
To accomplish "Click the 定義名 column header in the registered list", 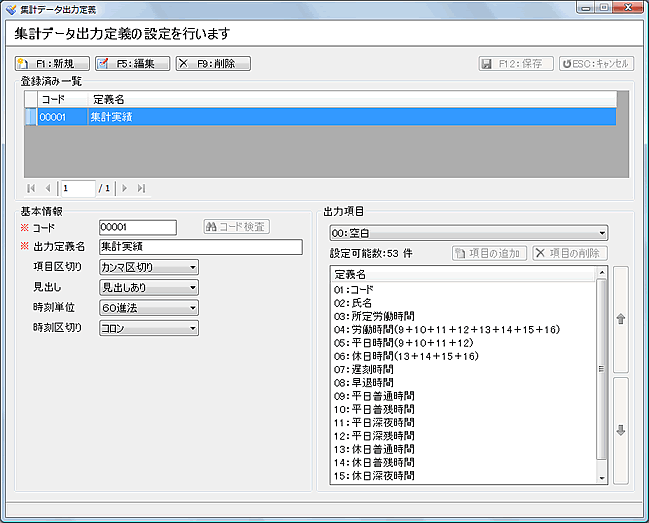I will [x=352, y=99].
